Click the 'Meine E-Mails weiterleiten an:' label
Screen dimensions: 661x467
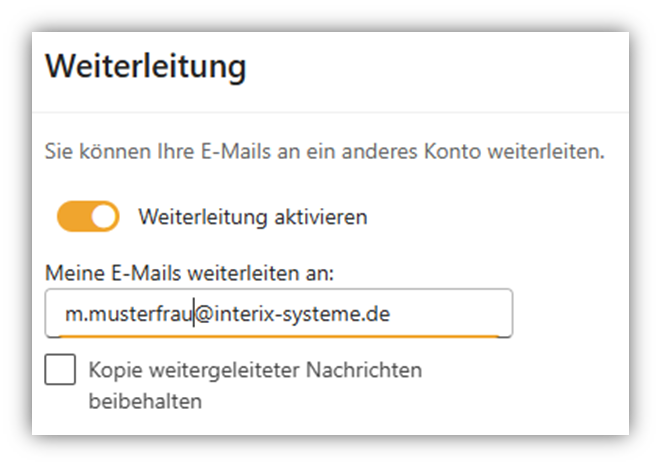[x=189, y=273]
